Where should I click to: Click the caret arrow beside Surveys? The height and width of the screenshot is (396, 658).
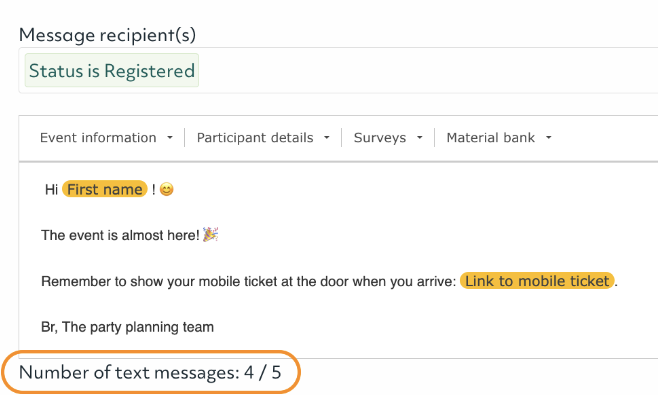tap(419, 138)
